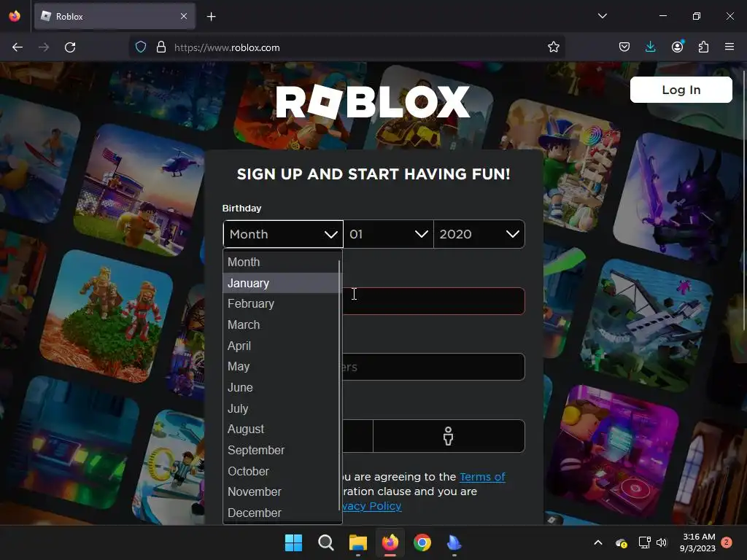This screenshot has width=747, height=560.
Task: Open the clock showing 3:16 AM
Action: pyautogui.click(x=697, y=542)
